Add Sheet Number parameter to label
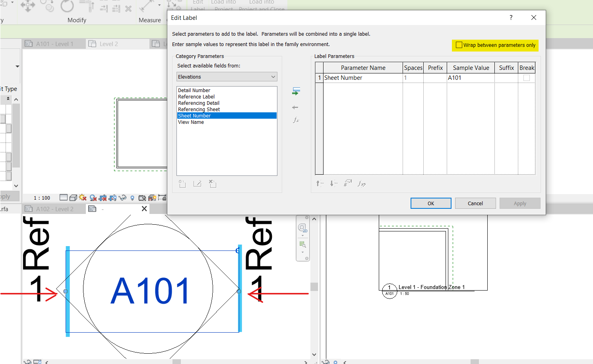Viewport: 593px width, 364px height. pos(296,91)
